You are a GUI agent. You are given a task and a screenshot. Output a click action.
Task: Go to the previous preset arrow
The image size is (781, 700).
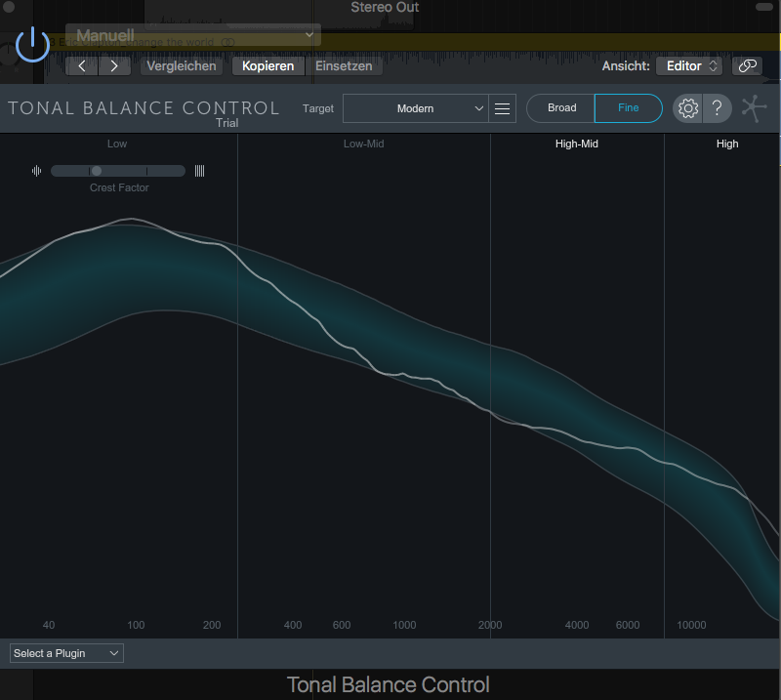[x=82, y=66]
